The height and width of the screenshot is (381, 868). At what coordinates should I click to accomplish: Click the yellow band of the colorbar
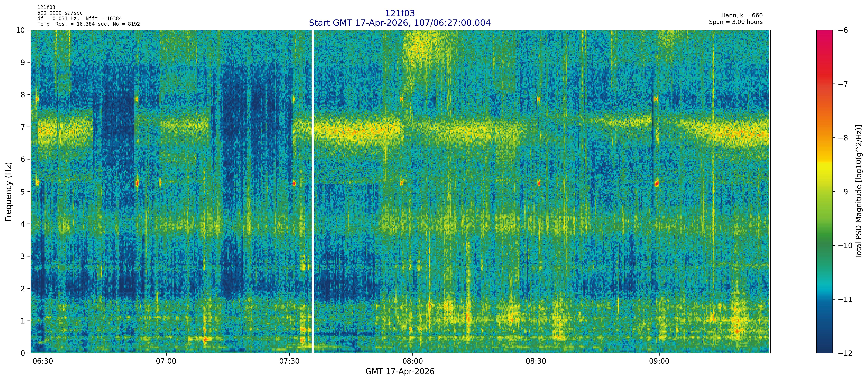pyautogui.click(x=824, y=170)
